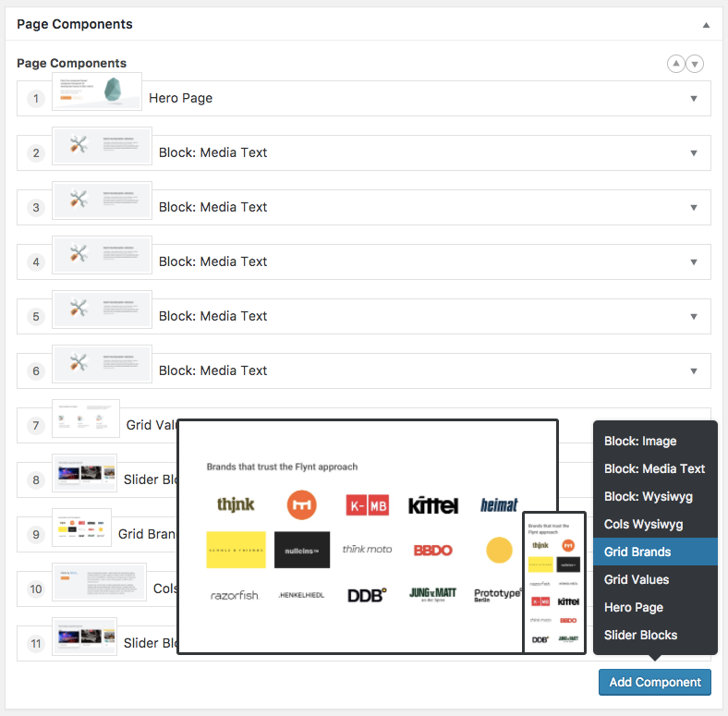728x716 pixels.
Task: Choose Grid Values from the component menu
Action: (655, 580)
